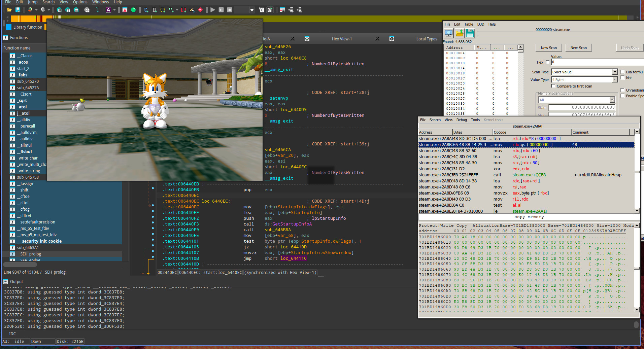Click the Value input field
Image resolution: width=644 pixels, height=349 pixels.
pos(597,62)
